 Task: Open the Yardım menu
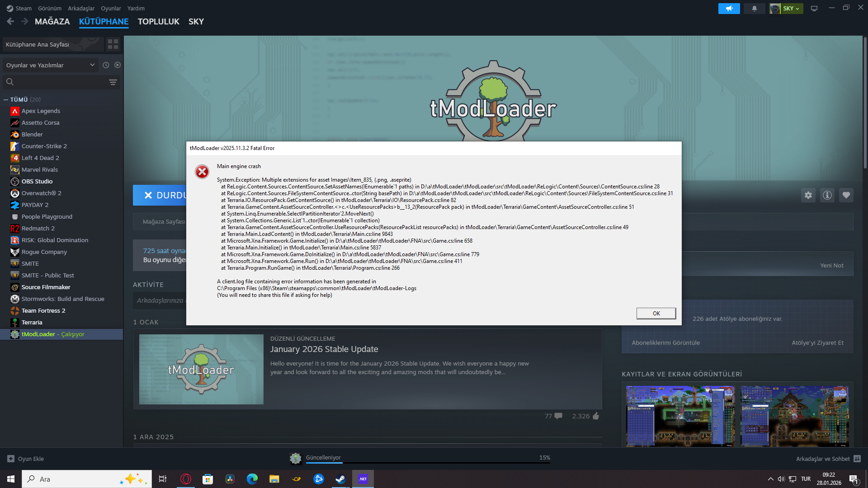point(136,8)
